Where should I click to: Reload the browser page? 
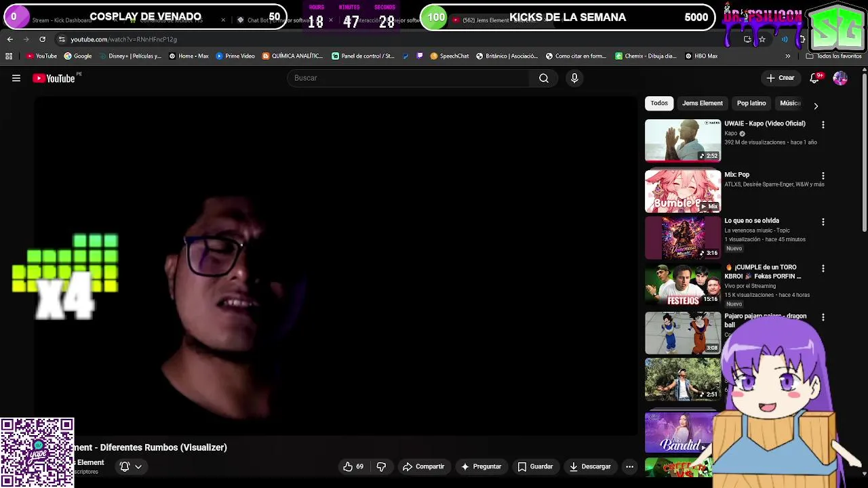point(42,39)
